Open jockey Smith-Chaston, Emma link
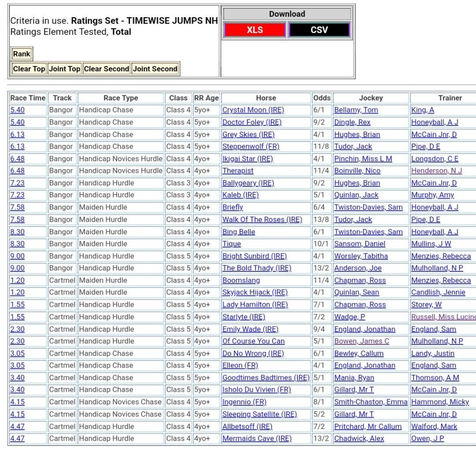This screenshot has height=455, width=476. [x=370, y=402]
